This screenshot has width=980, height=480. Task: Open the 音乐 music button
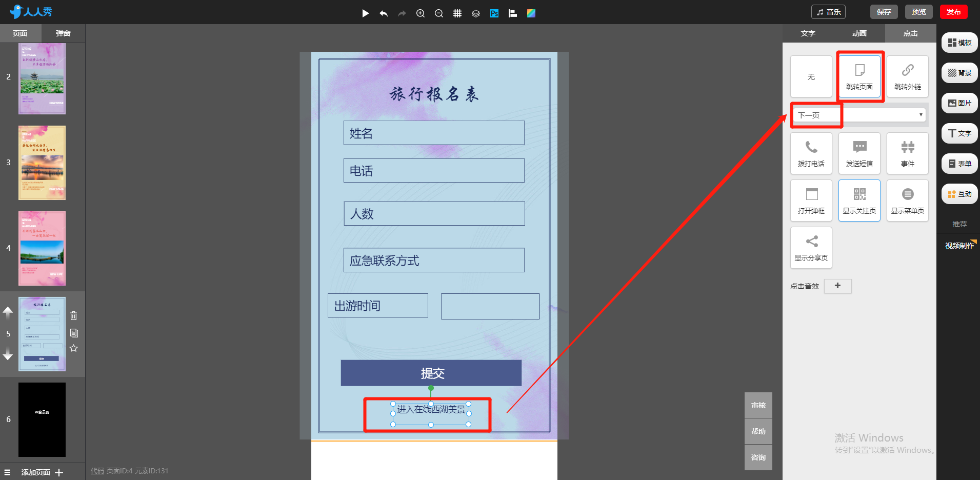click(x=828, y=12)
